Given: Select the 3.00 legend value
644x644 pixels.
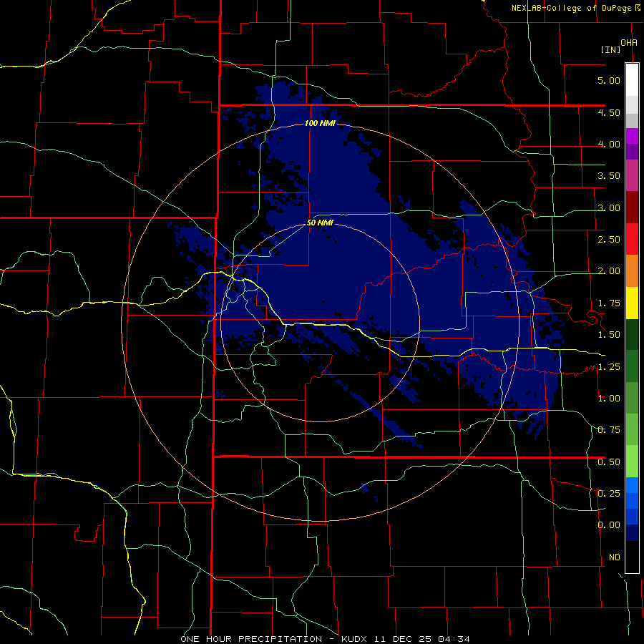Looking at the screenshot, I should point(609,208).
